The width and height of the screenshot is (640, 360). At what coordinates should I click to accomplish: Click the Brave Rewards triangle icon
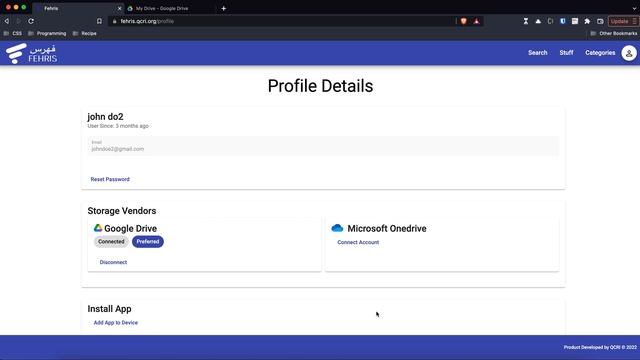476,21
